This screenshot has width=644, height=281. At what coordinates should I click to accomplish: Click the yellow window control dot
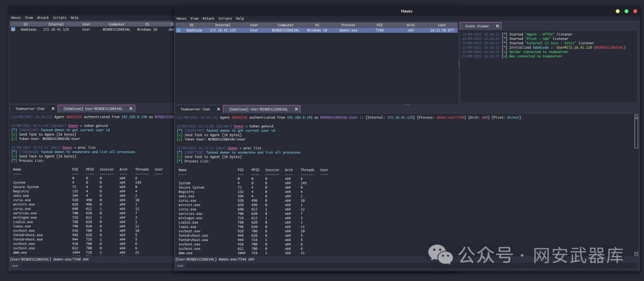618,11
